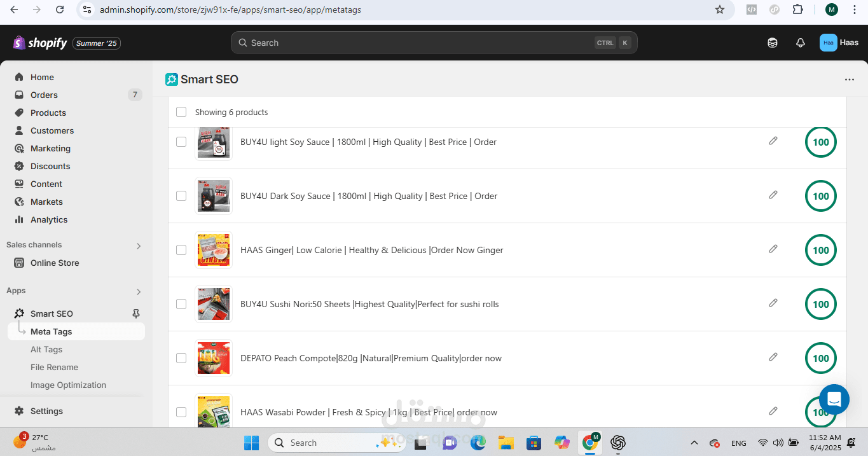Bookmark this page with the star icon
This screenshot has height=456, width=868.
(x=720, y=10)
